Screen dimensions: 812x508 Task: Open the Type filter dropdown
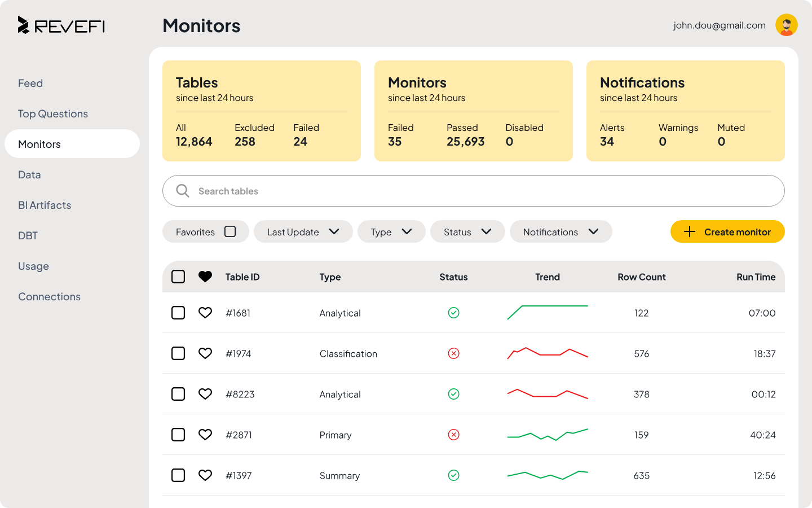(391, 231)
